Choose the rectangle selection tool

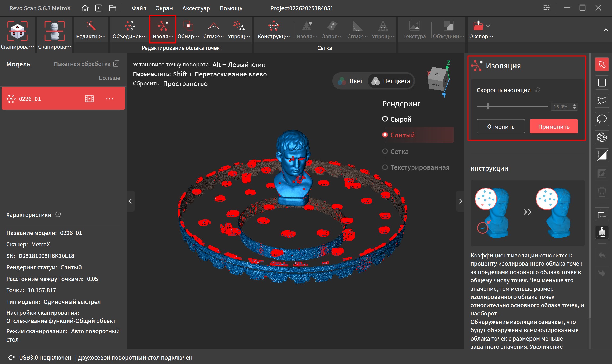[602, 83]
